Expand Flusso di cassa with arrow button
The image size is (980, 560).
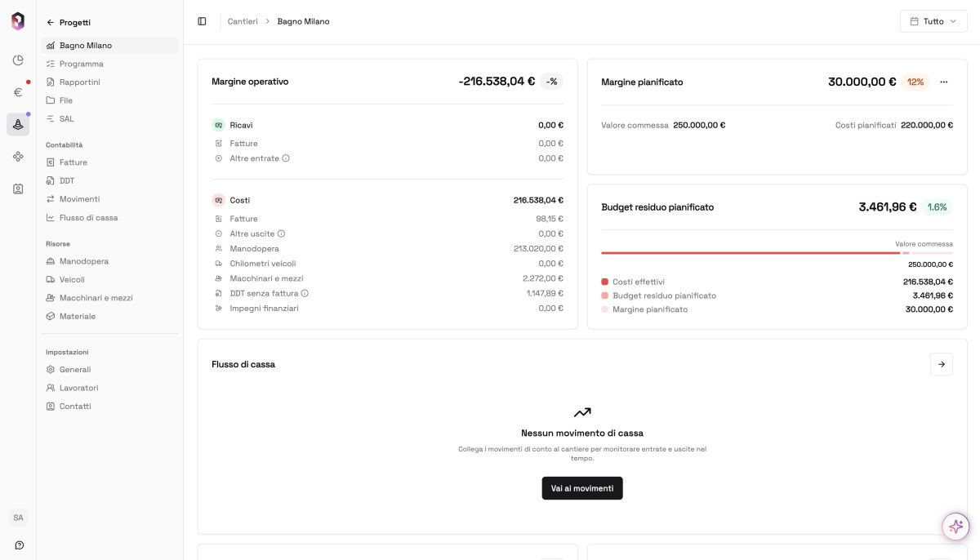click(x=941, y=364)
